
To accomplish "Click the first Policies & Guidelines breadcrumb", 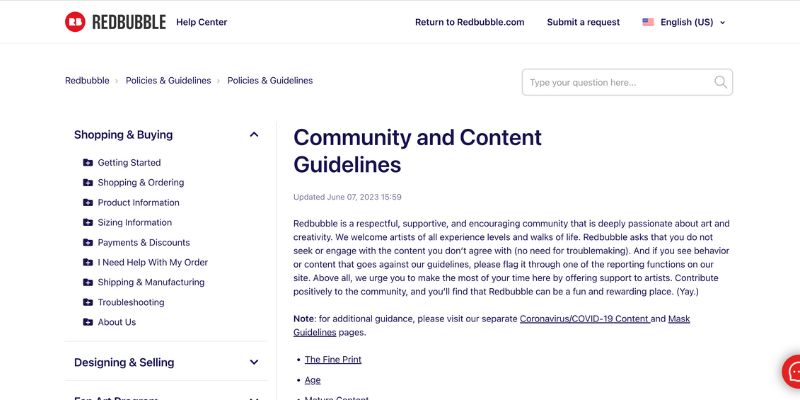I will pyautogui.click(x=168, y=81).
